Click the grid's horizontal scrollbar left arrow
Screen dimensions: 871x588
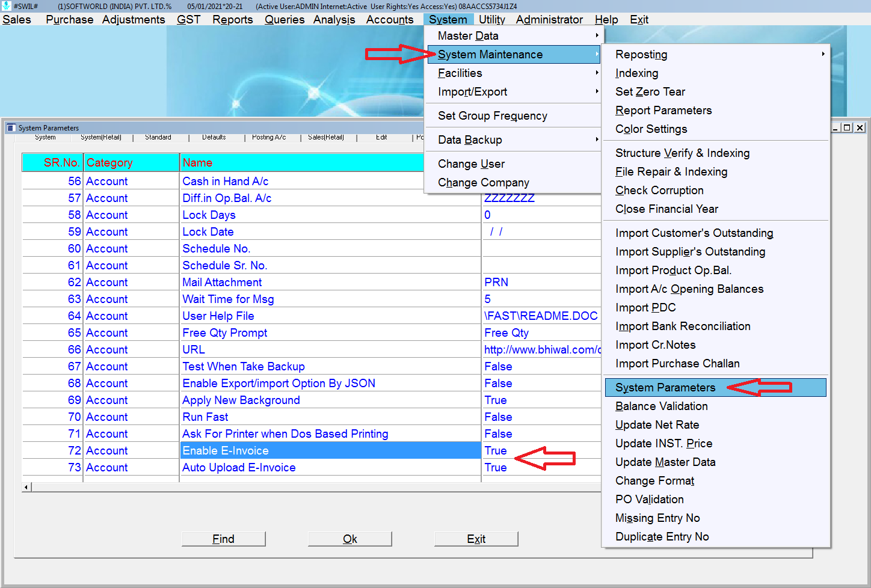coord(26,487)
